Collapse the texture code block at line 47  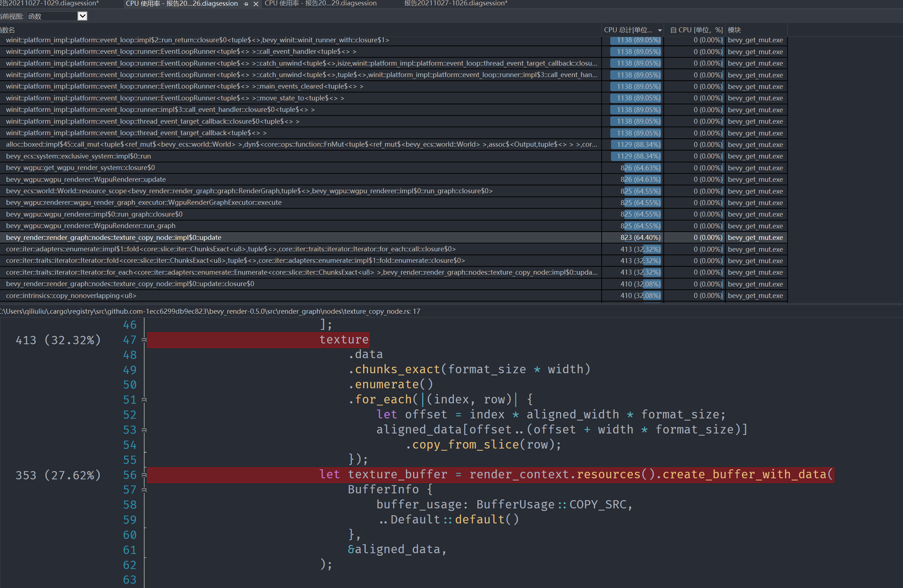(x=144, y=340)
